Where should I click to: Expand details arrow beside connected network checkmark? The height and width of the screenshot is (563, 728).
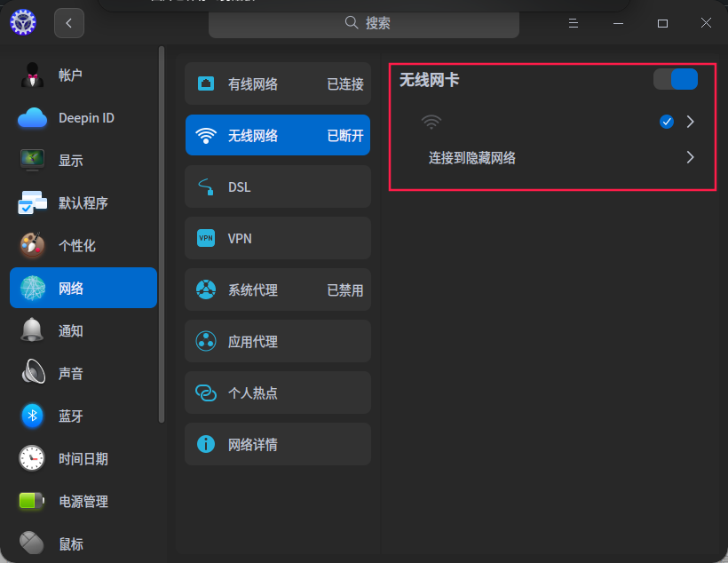point(691,122)
